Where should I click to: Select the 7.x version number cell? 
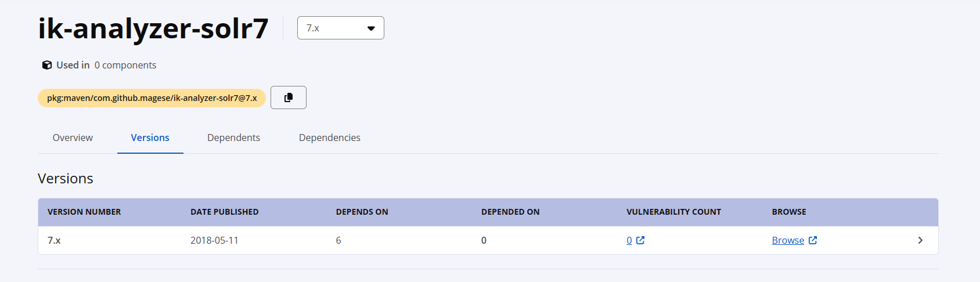(54, 240)
